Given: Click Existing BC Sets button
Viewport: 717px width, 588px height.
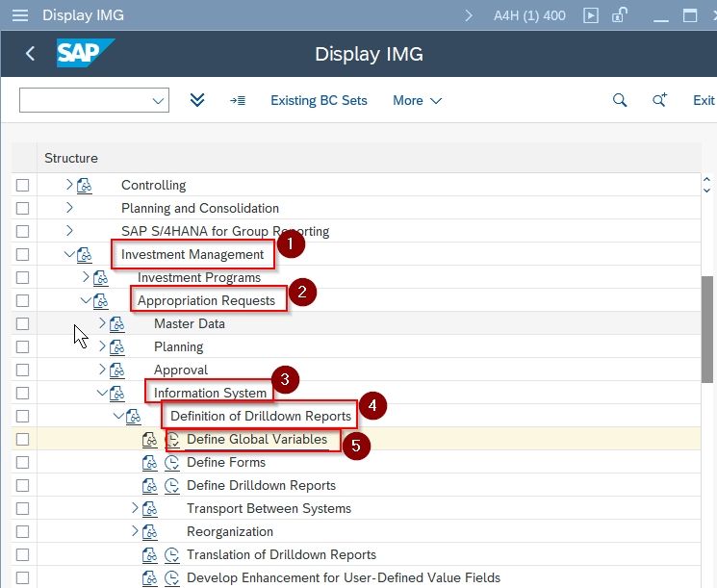Looking at the screenshot, I should pyautogui.click(x=319, y=101).
